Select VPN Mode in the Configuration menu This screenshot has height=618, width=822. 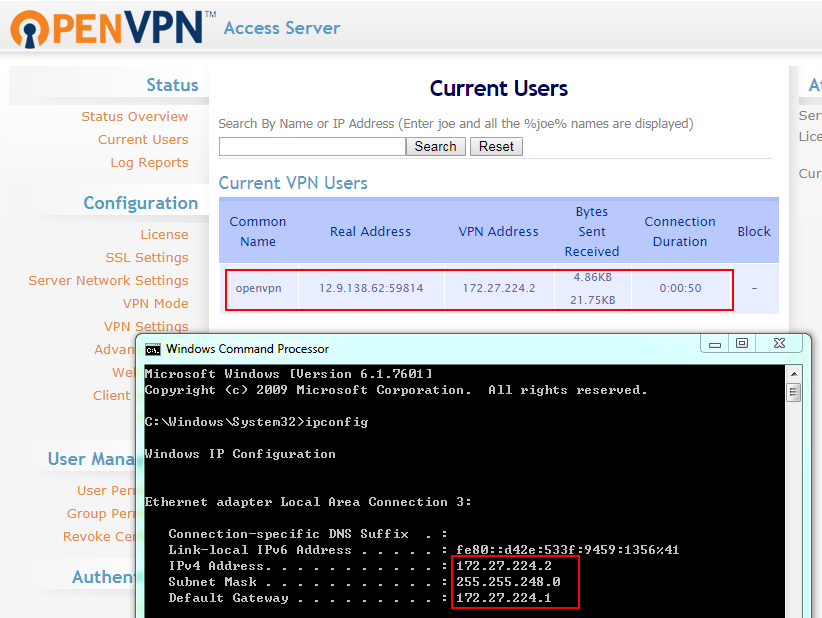155,303
